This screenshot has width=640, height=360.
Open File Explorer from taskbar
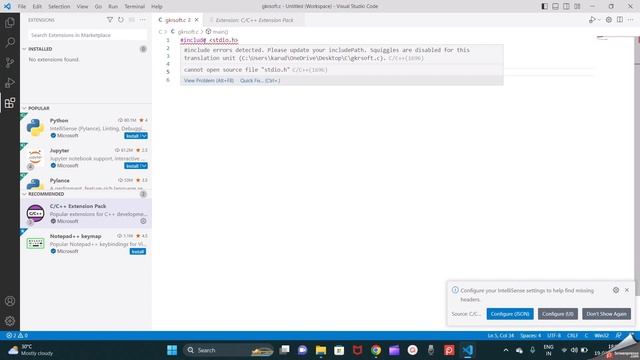pos(321,350)
